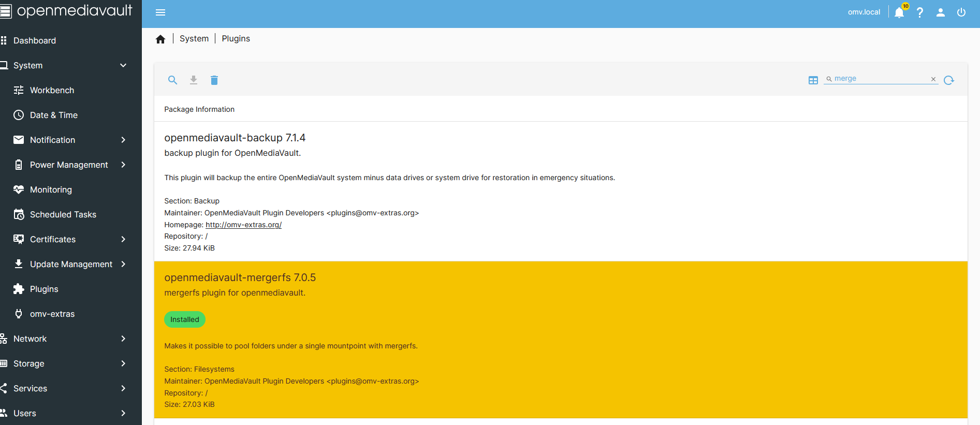Click the Monitoring heartbeat icon
This screenshot has width=980, height=425.
coord(19,189)
